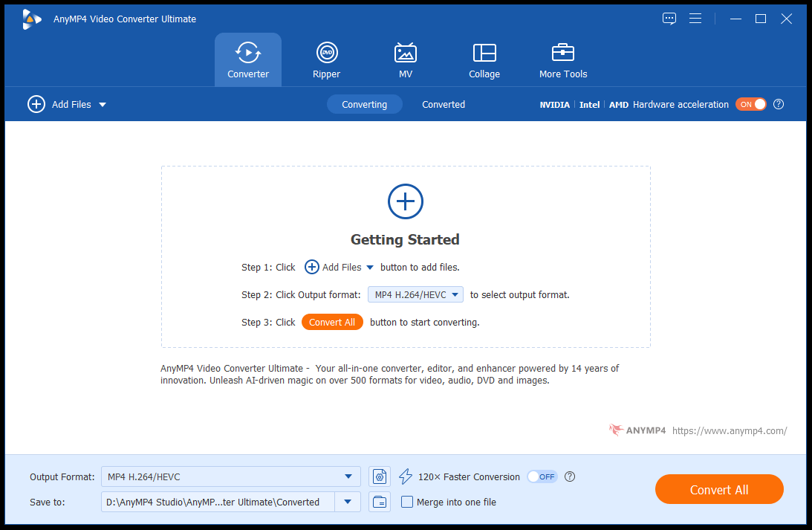Expand the Add Files dropdown arrow in toolbar

coord(103,105)
